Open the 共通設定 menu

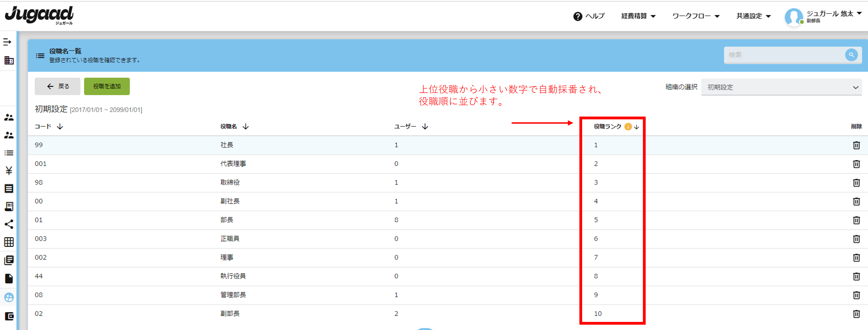[x=753, y=16]
